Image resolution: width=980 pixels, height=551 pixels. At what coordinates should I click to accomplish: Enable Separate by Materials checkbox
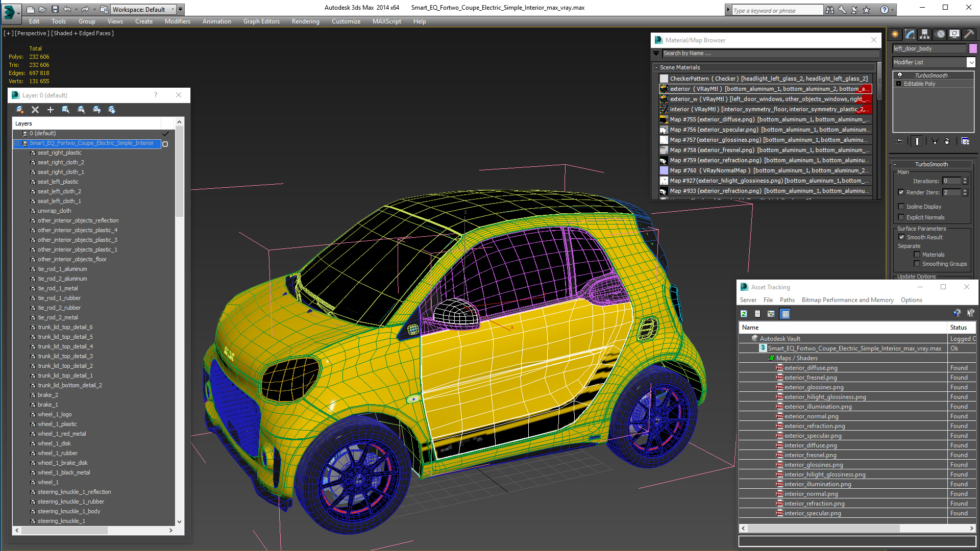tap(917, 255)
